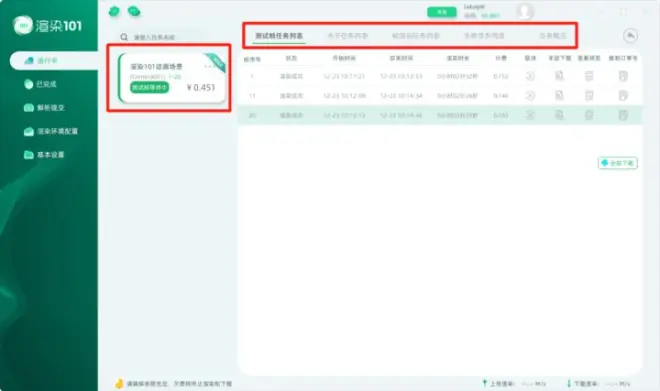
Task: Click the fee value 0.144
Action: point(500,96)
